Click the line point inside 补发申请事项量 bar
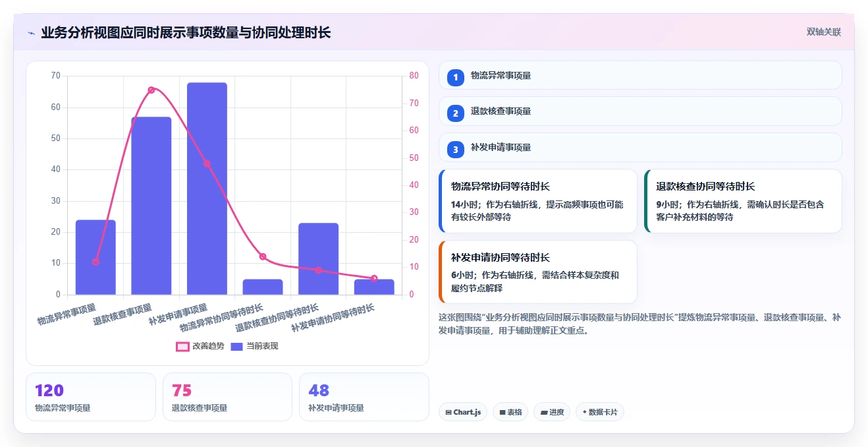The width and height of the screenshot is (868, 447). tap(207, 164)
